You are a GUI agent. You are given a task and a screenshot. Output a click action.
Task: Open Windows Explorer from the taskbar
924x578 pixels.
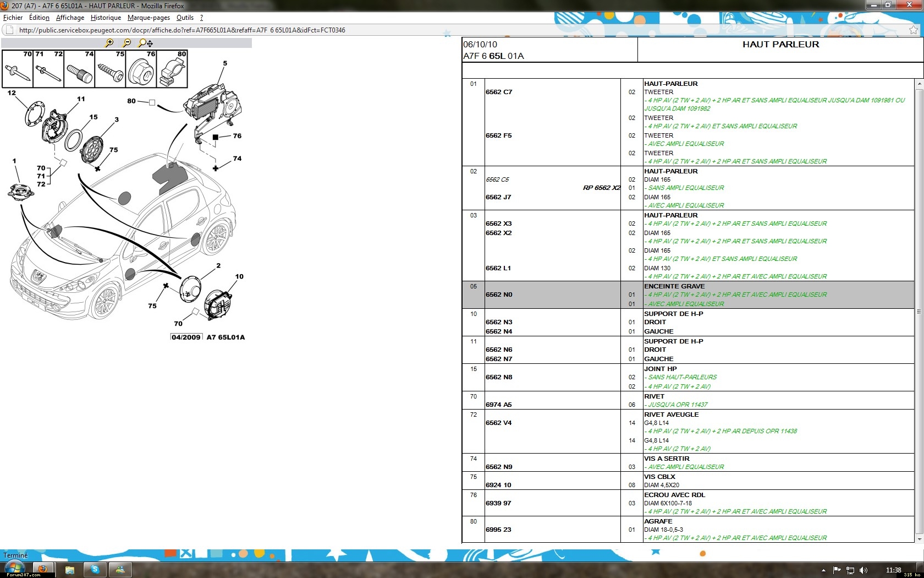click(70, 570)
